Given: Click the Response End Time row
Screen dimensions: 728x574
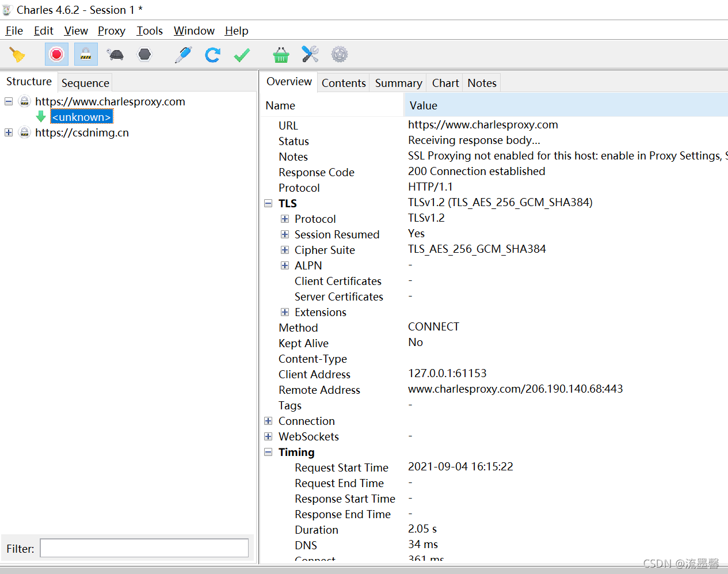Looking at the screenshot, I should coord(494,514).
